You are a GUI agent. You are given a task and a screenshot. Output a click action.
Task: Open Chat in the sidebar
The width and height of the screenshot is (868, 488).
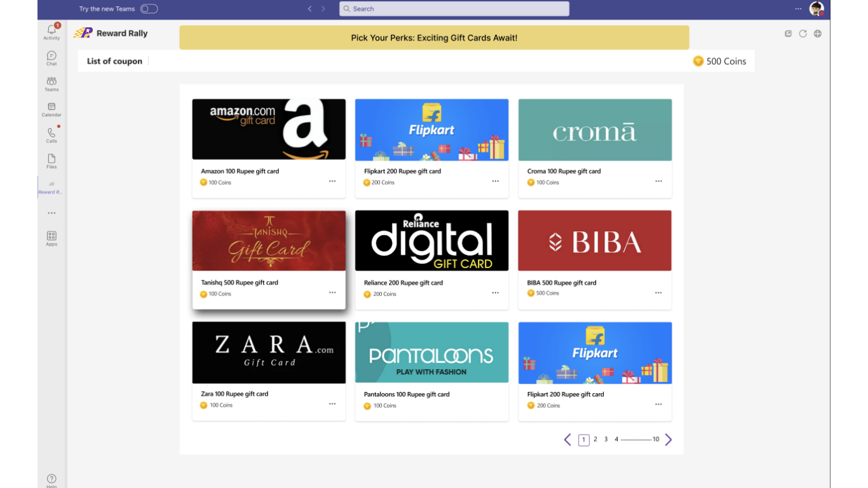[51, 58]
